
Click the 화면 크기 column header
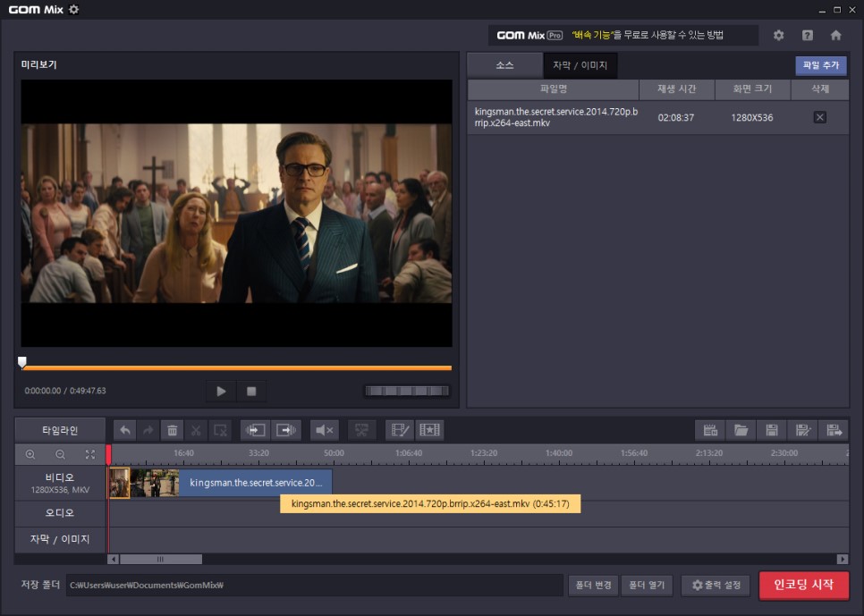(753, 89)
